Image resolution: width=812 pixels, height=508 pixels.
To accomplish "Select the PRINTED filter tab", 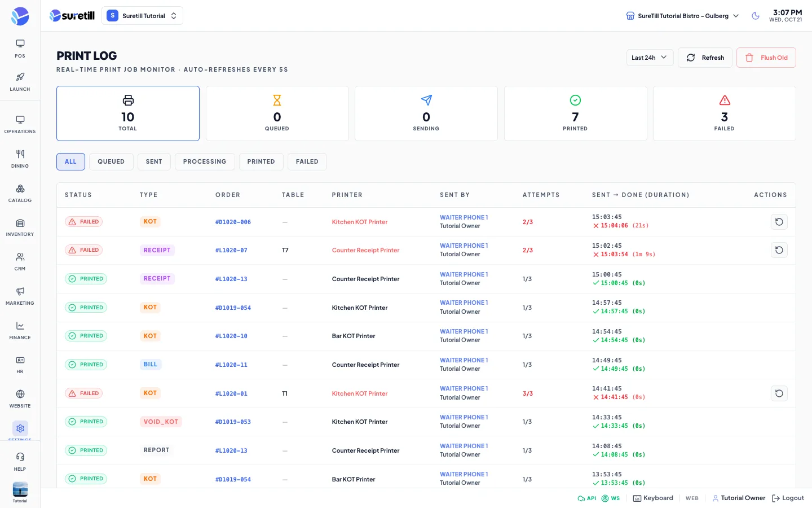I will (x=261, y=161).
